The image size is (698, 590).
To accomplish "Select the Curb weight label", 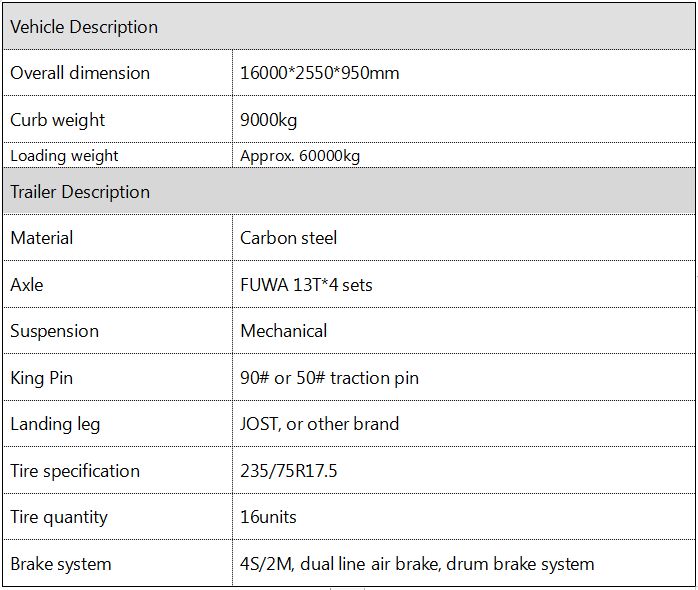I will point(57,120).
